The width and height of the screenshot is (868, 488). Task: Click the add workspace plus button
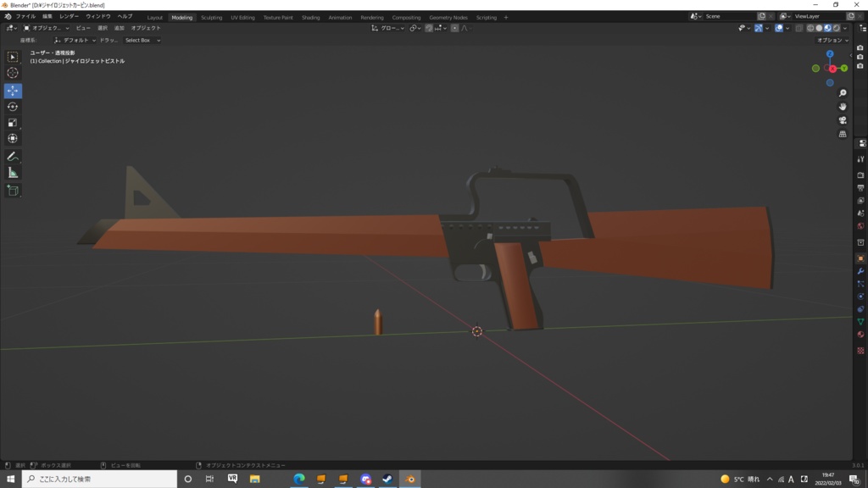click(x=506, y=17)
